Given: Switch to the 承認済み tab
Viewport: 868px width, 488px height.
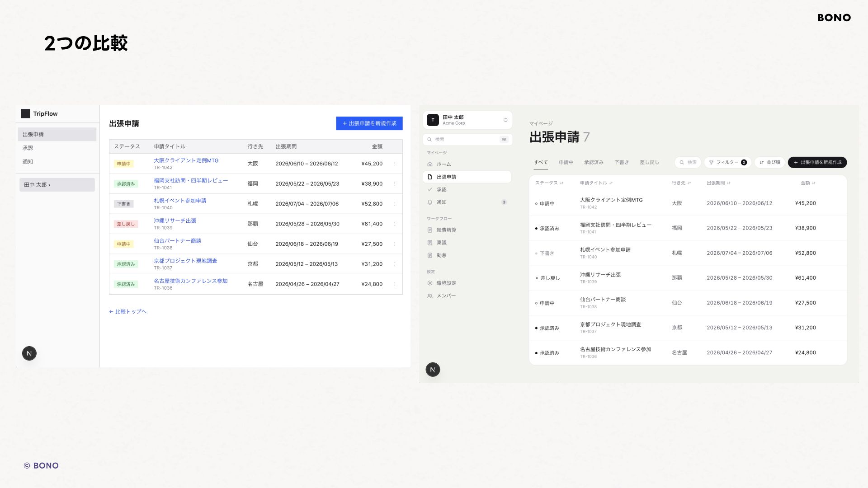Looking at the screenshot, I should tap(594, 162).
